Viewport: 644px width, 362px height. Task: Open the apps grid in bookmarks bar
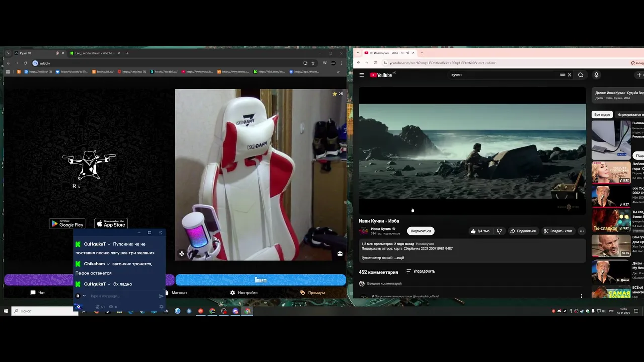pyautogui.click(x=8, y=72)
